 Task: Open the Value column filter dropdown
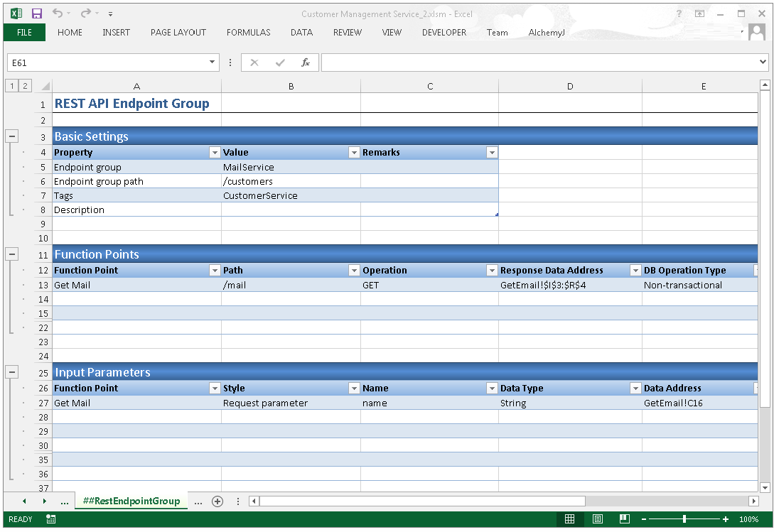coord(354,153)
